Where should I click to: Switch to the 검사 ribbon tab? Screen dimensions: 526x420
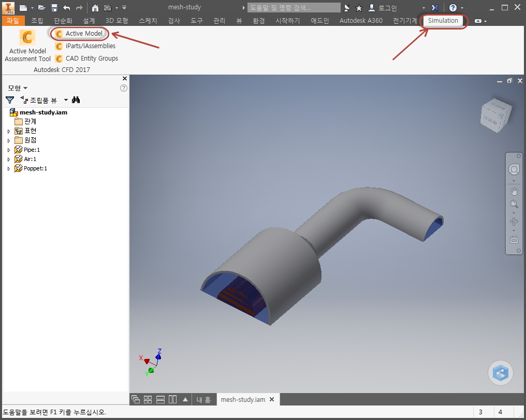(x=174, y=21)
